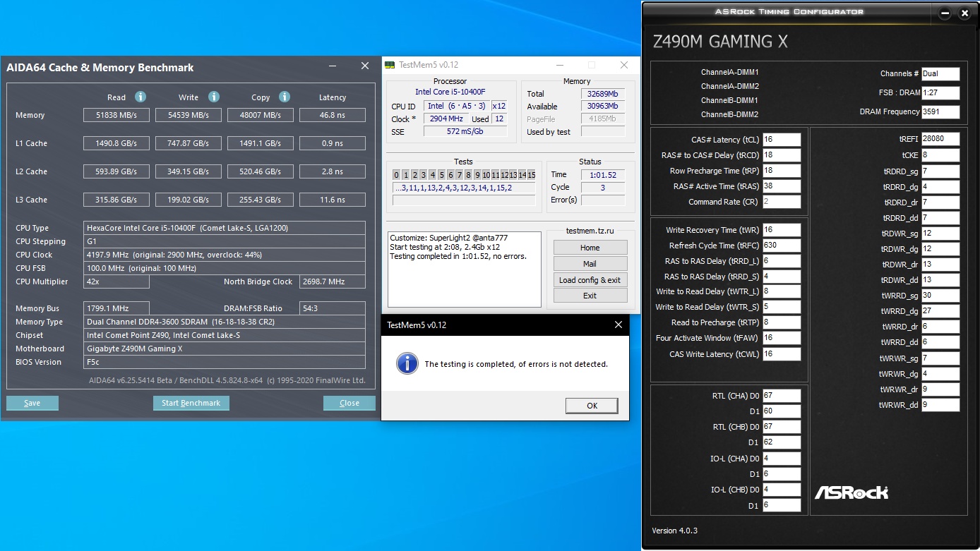This screenshot has width=980, height=551.
Task: Select the tRDRD_sg field
Action: 940,171
